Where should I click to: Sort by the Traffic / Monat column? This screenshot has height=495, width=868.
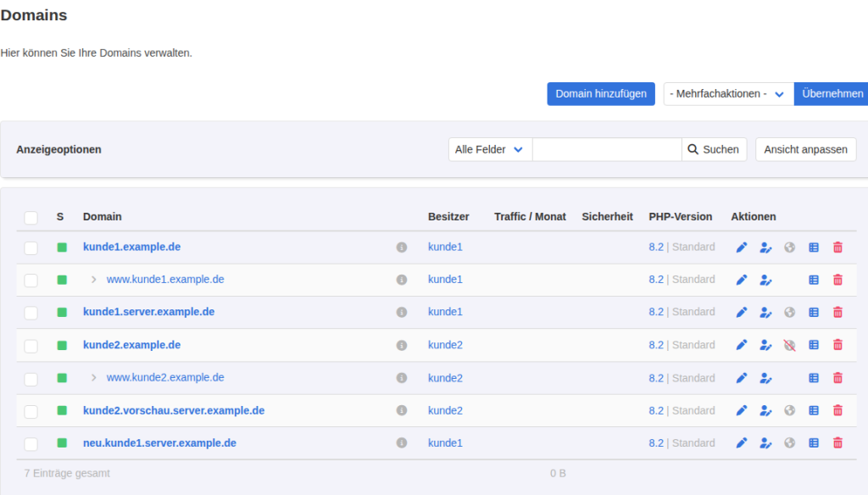530,216
